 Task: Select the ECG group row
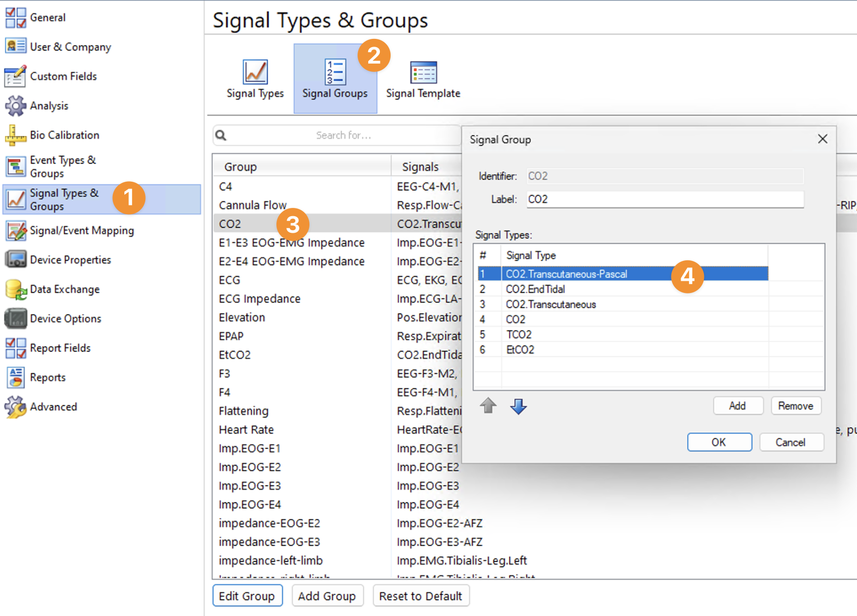pos(302,280)
